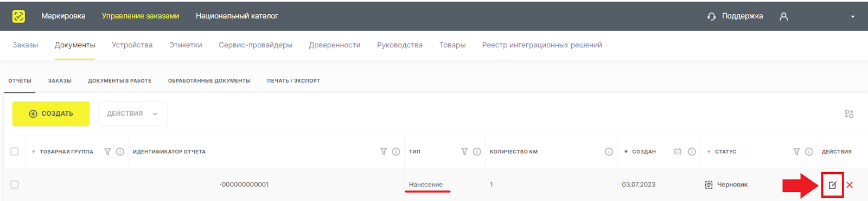
Task: Toggle sort arrow on Товарная группа
Action: (34, 152)
